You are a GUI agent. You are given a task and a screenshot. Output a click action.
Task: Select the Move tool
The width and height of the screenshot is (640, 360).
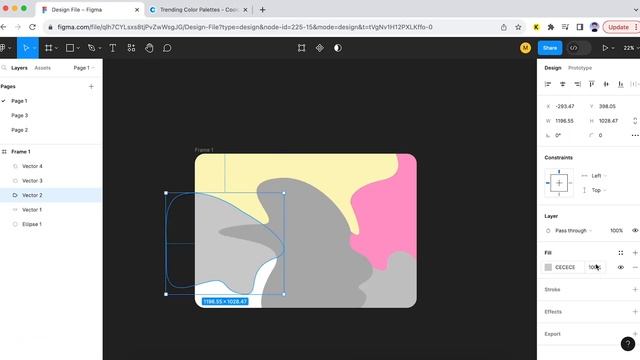[26, 48]
